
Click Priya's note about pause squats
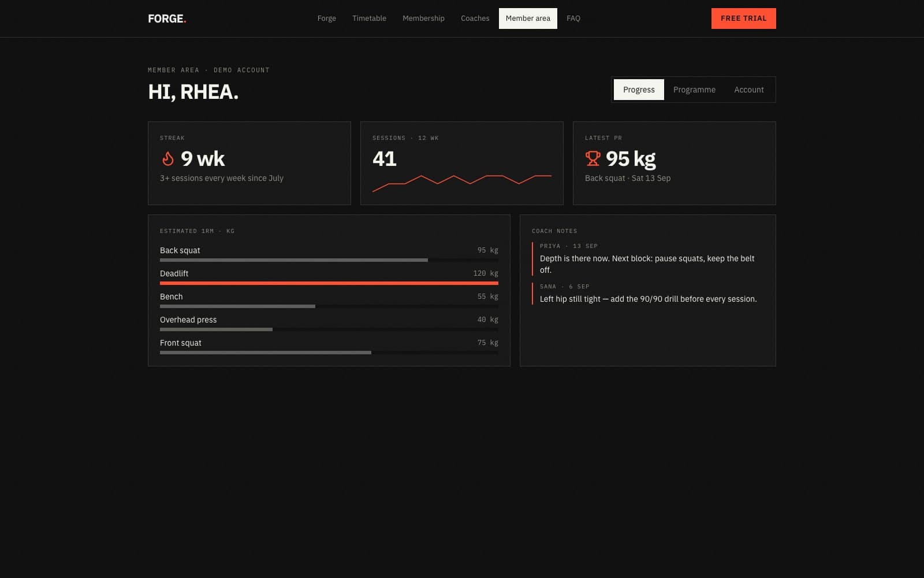(647, 264)
